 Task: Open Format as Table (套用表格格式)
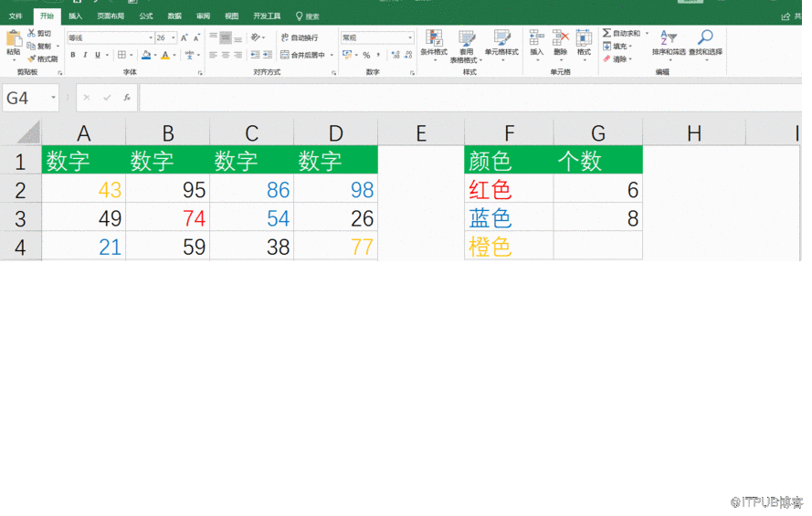tap(466, 46)
